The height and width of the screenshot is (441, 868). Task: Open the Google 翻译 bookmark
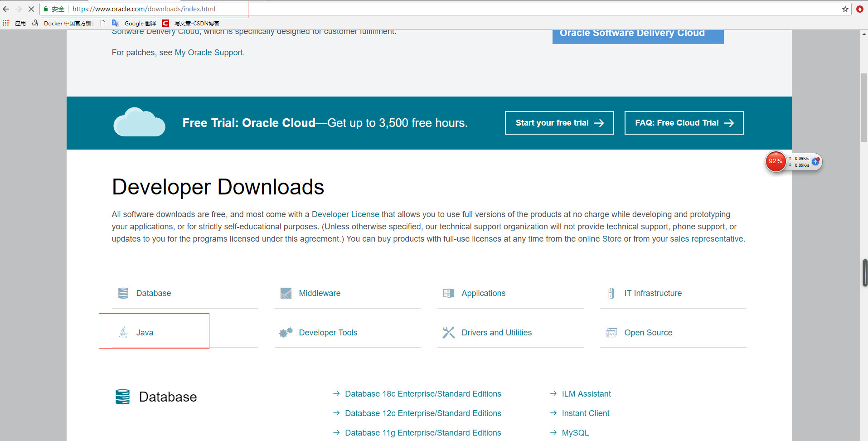click(x=134, y=23)
